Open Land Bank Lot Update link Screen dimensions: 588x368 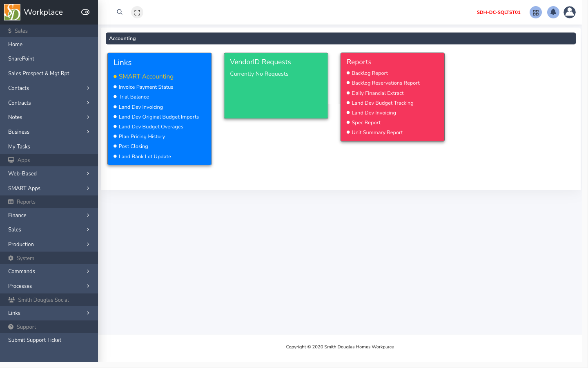click(145, 157)
